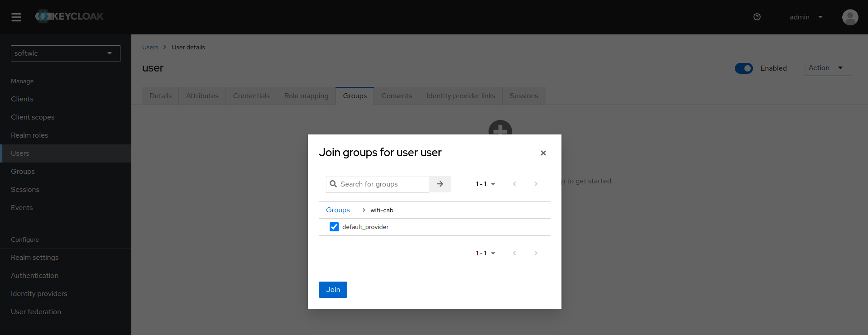Viewport: 868px width, 335px height.
Task: Close the Join groups dialog
Action: tap(543, 153)
